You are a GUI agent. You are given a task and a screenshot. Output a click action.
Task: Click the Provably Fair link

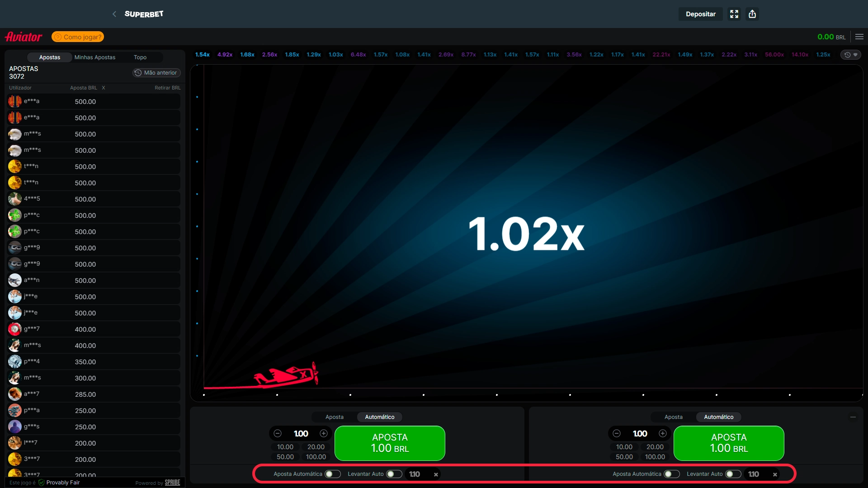point(63,483)
